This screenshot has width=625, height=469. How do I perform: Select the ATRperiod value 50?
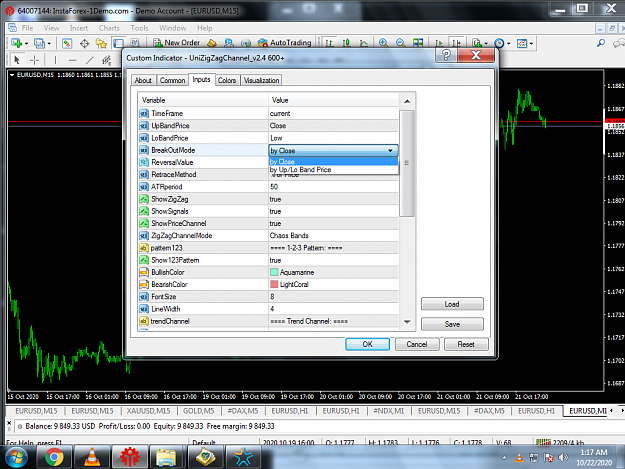[x=274, y=187]
